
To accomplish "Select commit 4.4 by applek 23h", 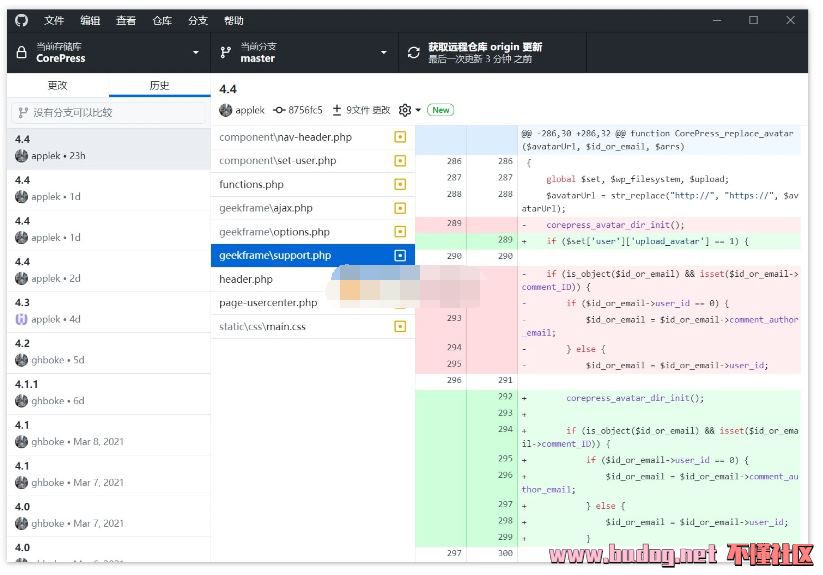I will pyautogui.click(x=109, y=148).
